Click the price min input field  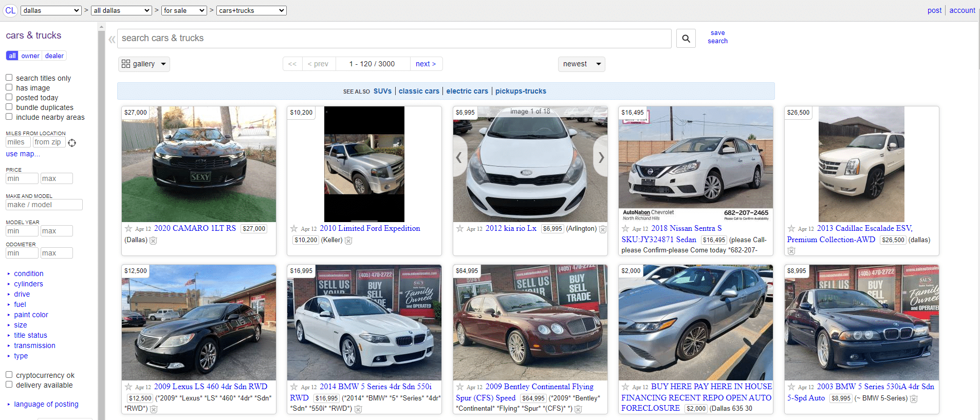pyautogui.click(x=22, y=178)
